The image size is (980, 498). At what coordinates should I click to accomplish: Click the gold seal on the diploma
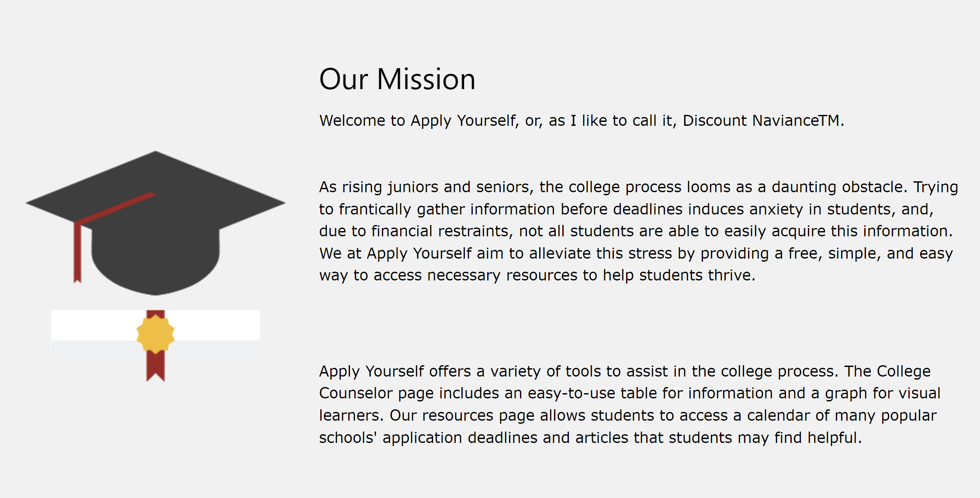[x=156, y=334]
